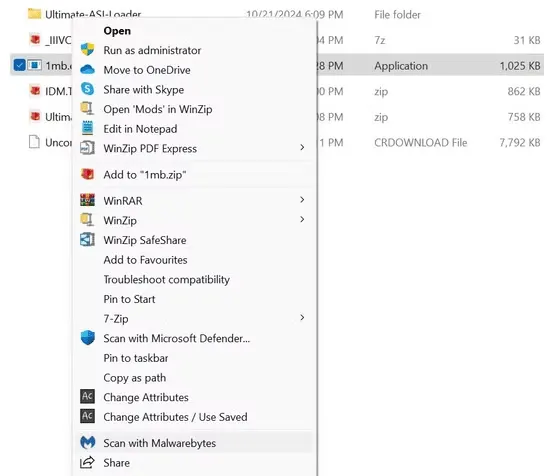Click the 758 KB size value

[524, 117]
